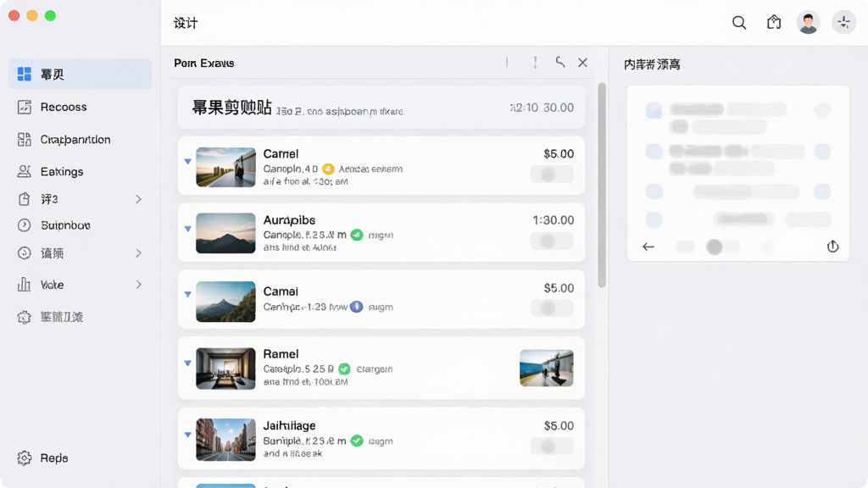Image resolution: width=868 pixels, height=488 pixels.
Task: Click the Camel item title
Action: coord(281,154)
